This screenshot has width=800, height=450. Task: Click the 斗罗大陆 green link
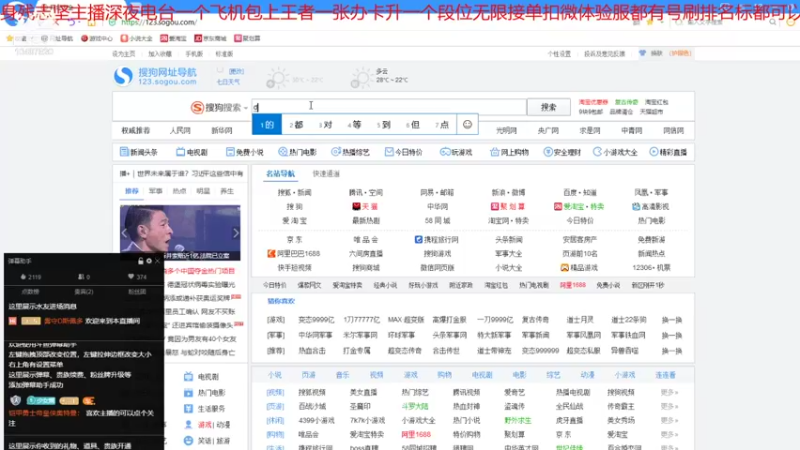click(x=415, y=407)
